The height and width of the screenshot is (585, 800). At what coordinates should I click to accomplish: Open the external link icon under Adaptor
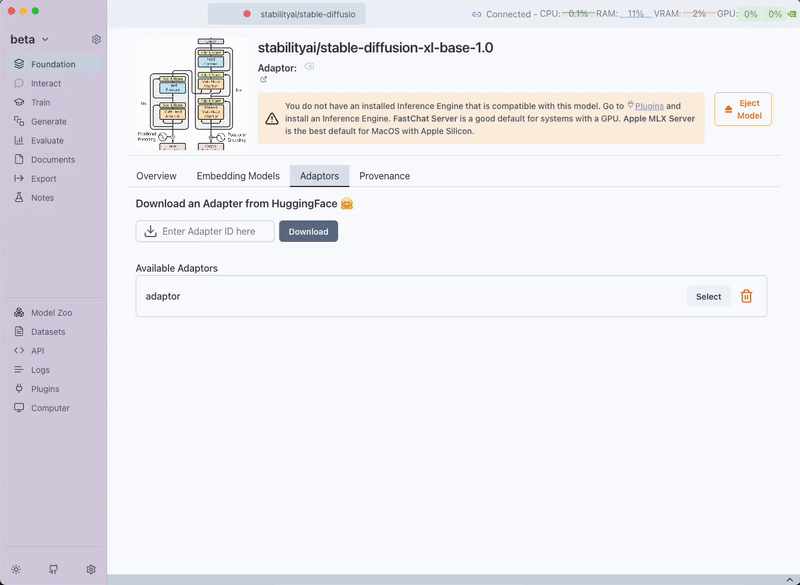(264, 80)
